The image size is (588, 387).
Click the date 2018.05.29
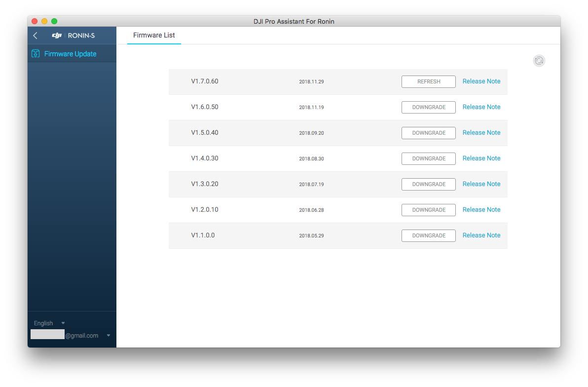click(x=312, y=236)
